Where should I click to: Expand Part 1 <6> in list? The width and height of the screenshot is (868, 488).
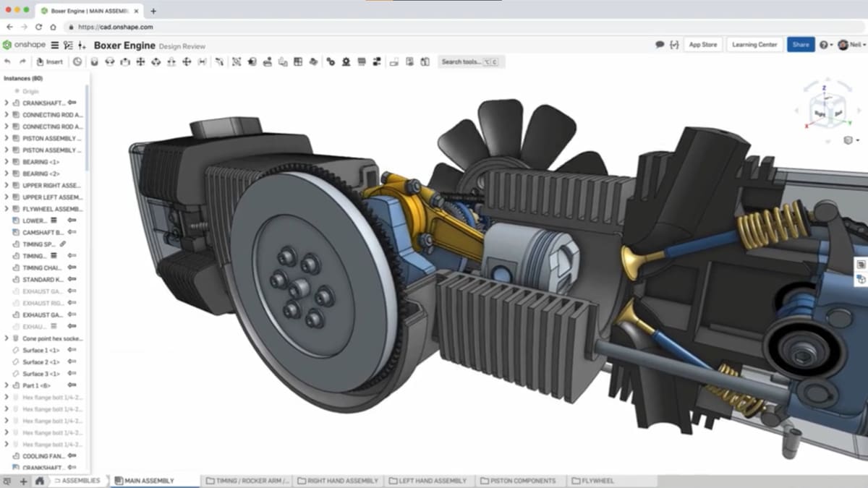coord(7,385)
